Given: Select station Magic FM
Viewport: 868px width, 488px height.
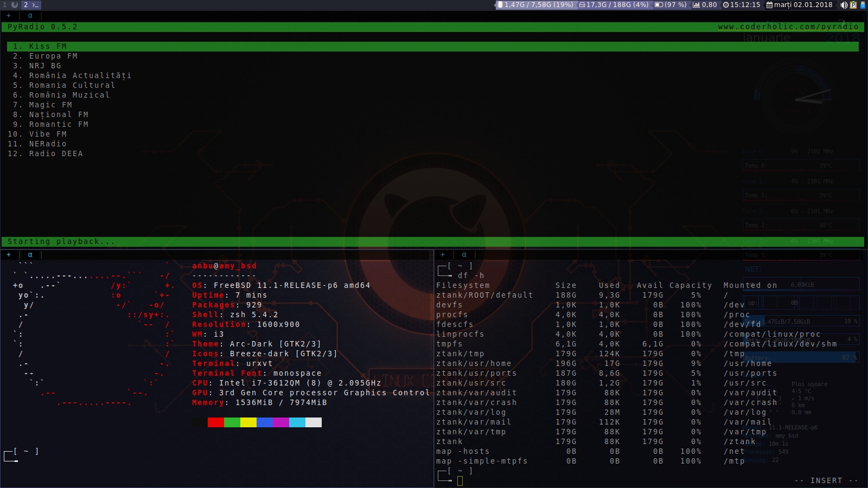Looking at the screenshot, I should [43, 105].
